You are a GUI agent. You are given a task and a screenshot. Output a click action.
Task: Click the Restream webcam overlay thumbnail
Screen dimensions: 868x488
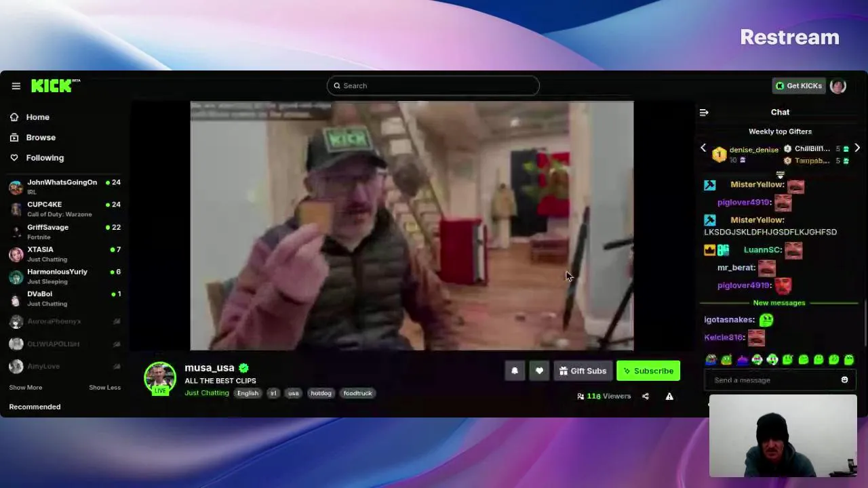tap(783, 436)
